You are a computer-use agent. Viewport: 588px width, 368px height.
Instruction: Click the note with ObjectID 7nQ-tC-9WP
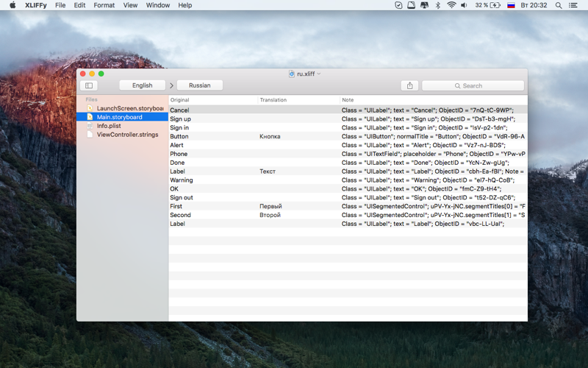pyautogui.click(x=428, y=110)
